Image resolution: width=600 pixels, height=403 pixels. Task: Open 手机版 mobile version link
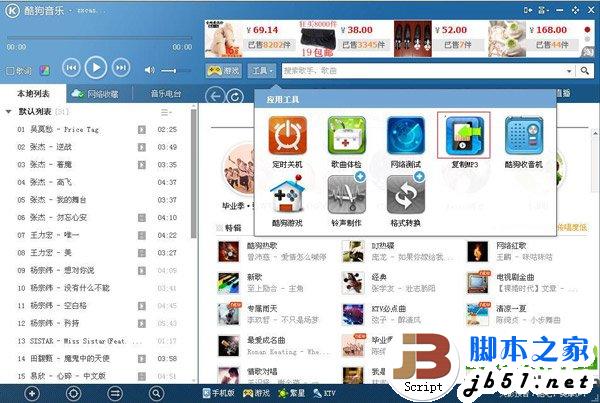(218, 393)
